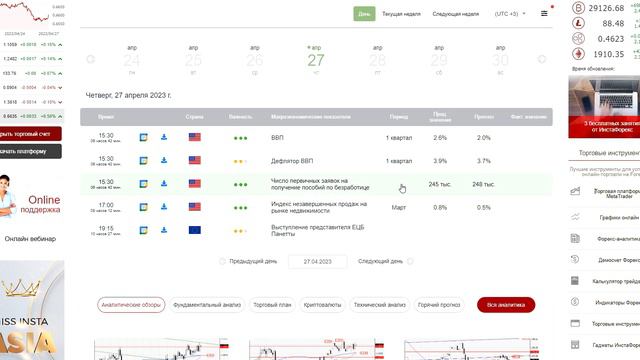Select date апр 28 in calendar strip

pos(378,60)
